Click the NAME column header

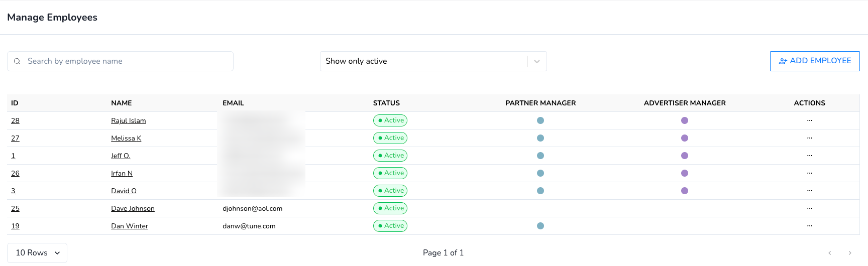[122, 103]
